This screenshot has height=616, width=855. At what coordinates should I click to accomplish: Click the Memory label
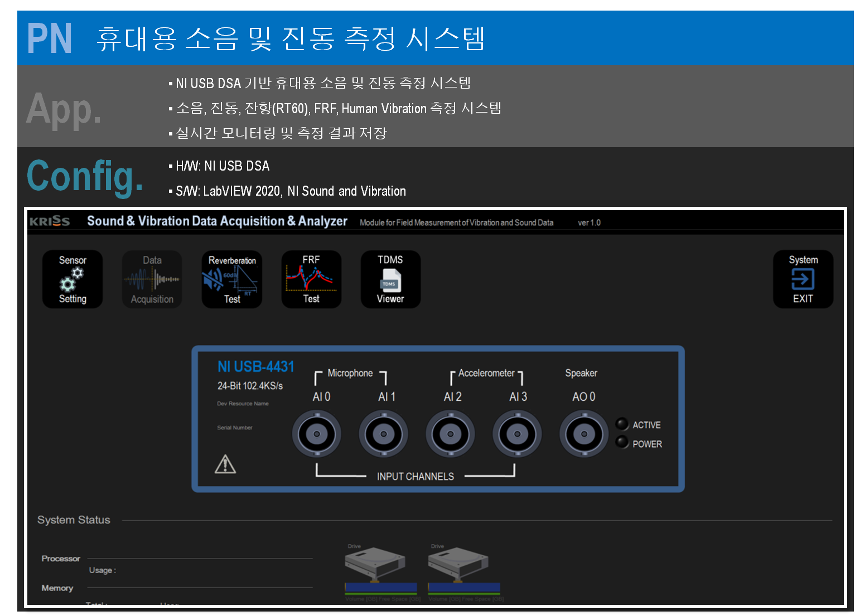57,588
